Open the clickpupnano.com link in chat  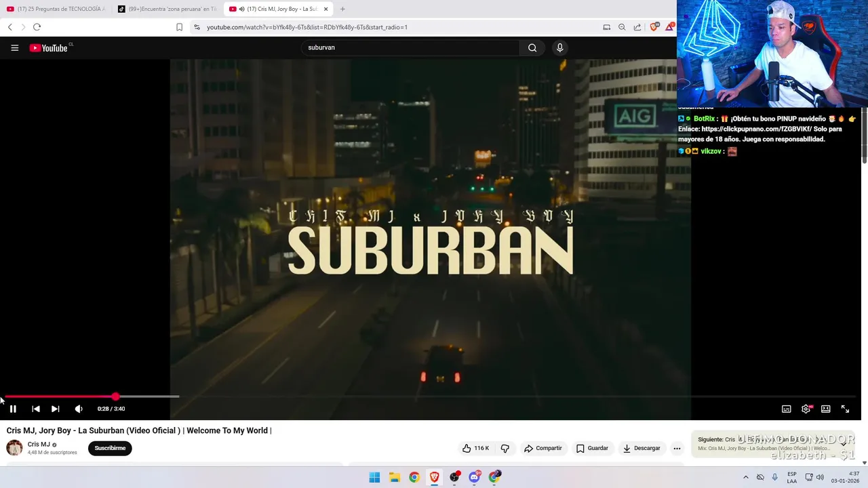757,129
